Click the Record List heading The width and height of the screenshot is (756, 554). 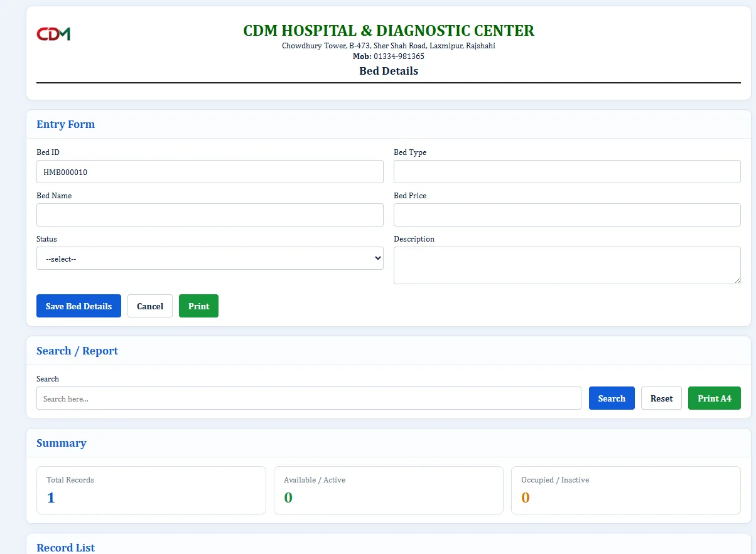tap(66, 547)
